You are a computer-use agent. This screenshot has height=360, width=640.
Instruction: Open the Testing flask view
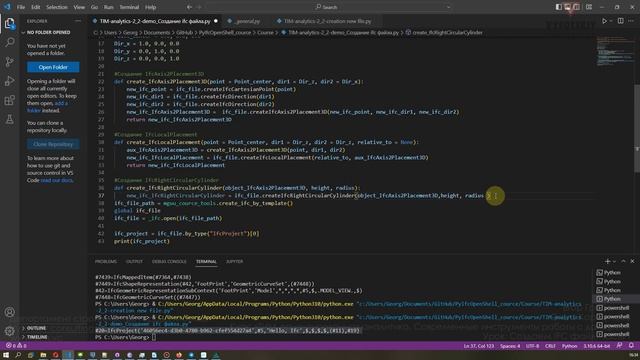point(9,119)
